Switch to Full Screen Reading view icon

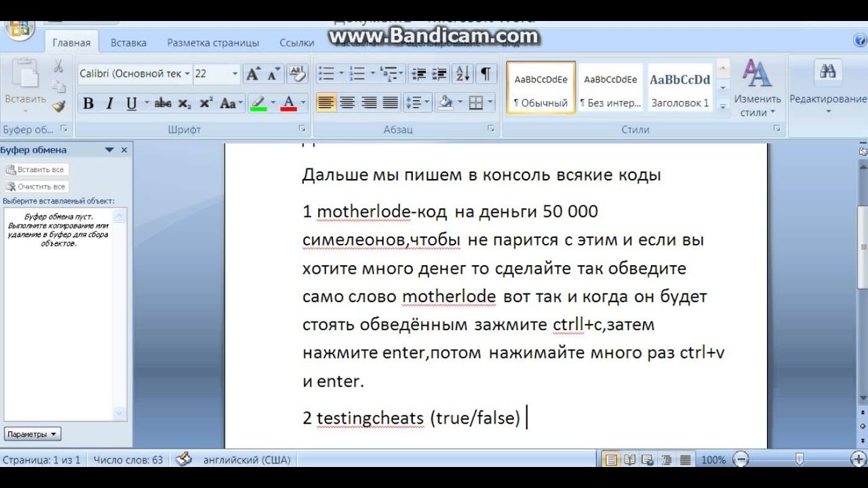(x=629, y=460)
